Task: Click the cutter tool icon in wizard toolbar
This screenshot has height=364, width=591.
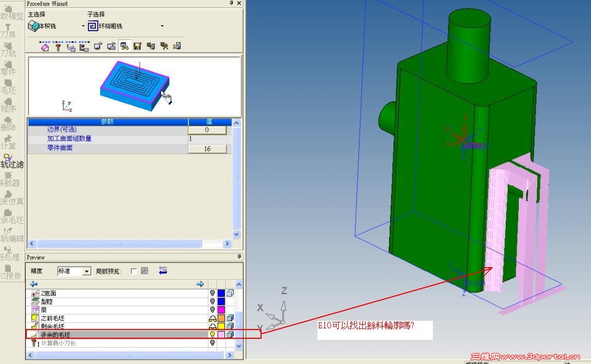Action: [x=58, y=47]
